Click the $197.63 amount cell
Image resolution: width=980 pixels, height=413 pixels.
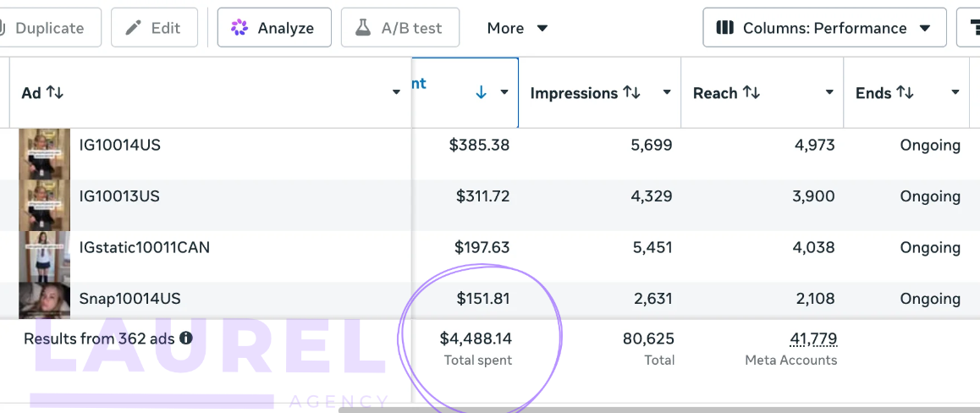pos(482,248)
